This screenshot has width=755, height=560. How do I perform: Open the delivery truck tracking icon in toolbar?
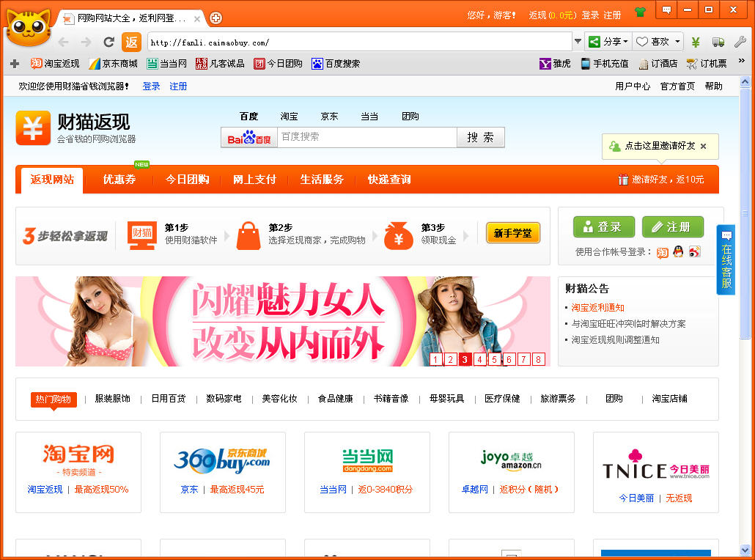pyautogui.click(x=717, y=42)
